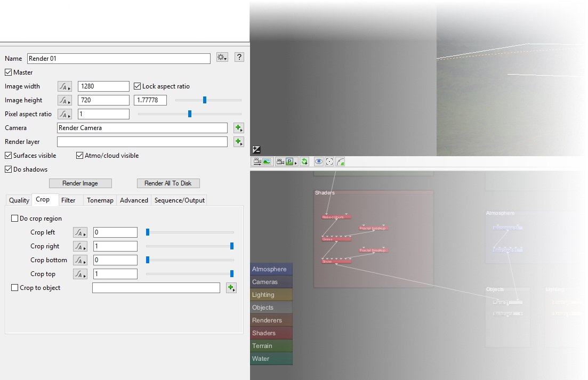
Task: Select the Base colours shader node
Action: 336,217
